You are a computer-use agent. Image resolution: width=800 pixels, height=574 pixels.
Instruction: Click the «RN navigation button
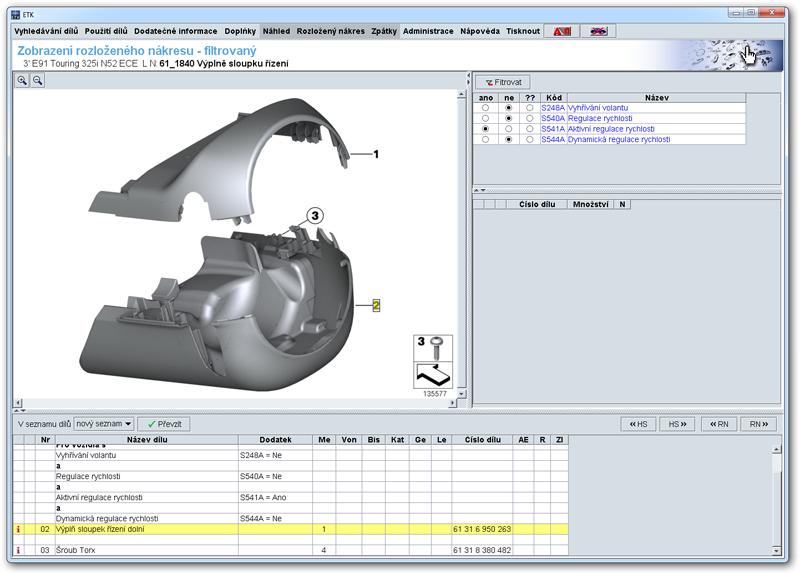pyautogui.click(x=719, y=424)
